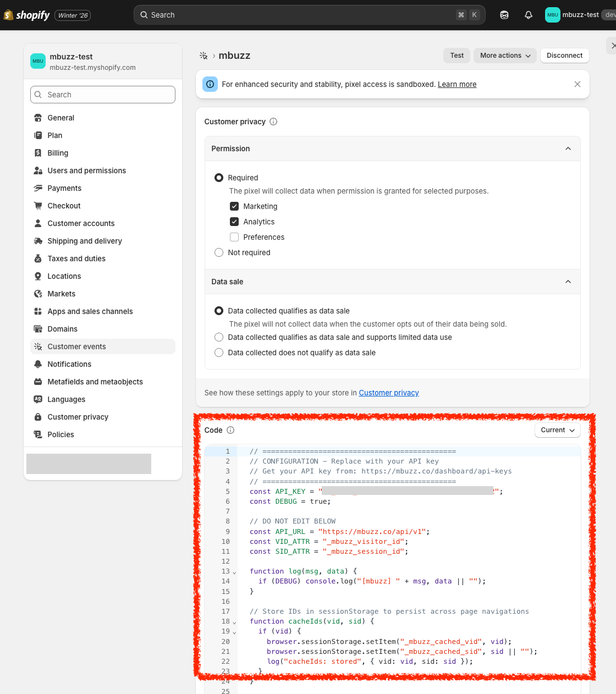Enable the Preferences checkbox
Image resolution: width=616 pixels, height=694 pixels.
[234, 237]
